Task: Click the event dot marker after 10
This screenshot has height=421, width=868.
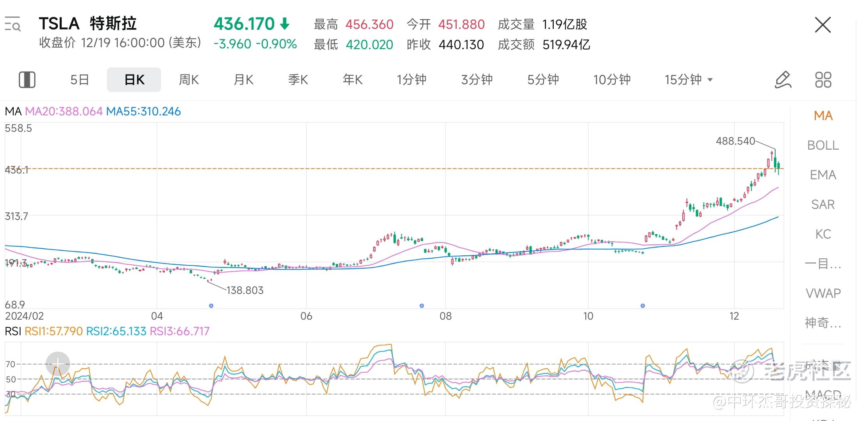Action: click(643, 306)
